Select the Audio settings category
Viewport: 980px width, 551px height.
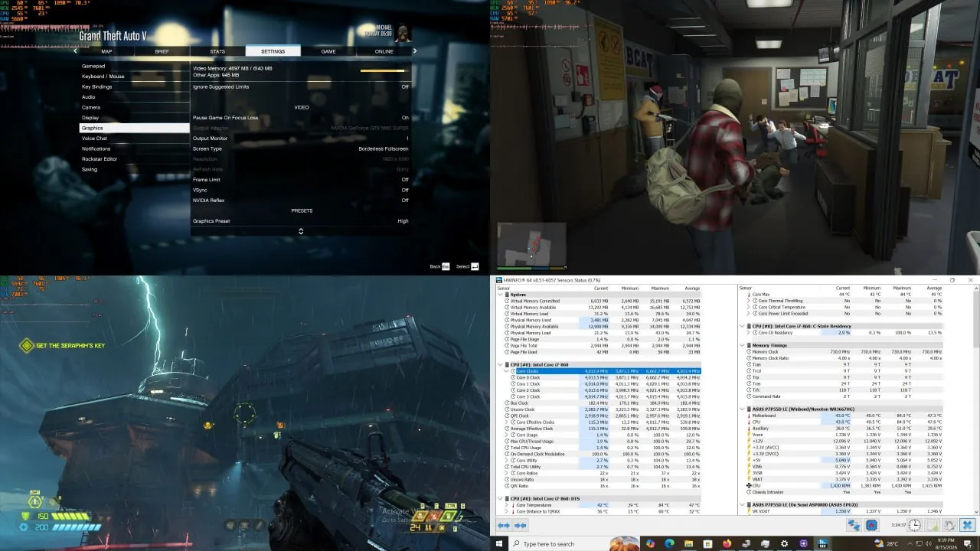click(135, 97)
